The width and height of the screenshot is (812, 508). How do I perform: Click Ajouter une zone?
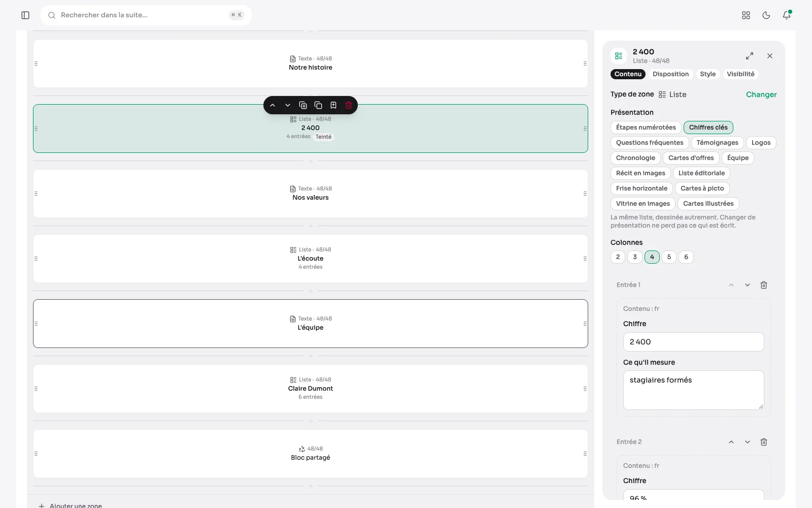(71, 505)
